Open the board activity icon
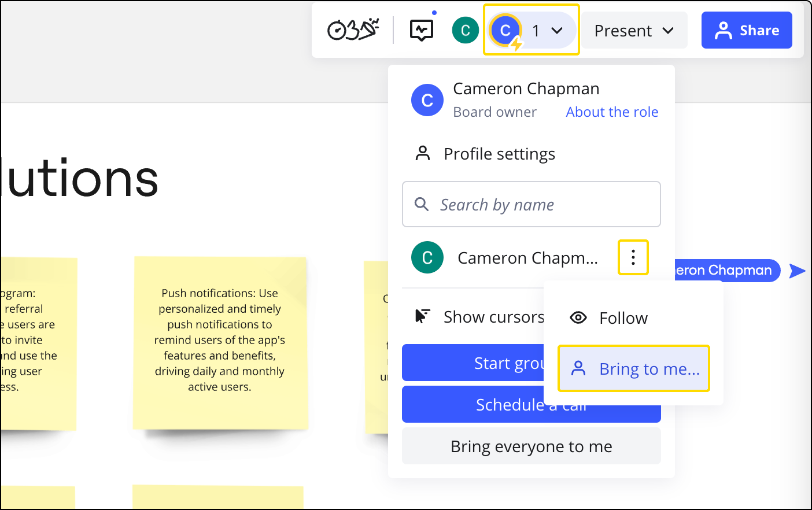The image size is (812, 510). (x=422, y=30)
